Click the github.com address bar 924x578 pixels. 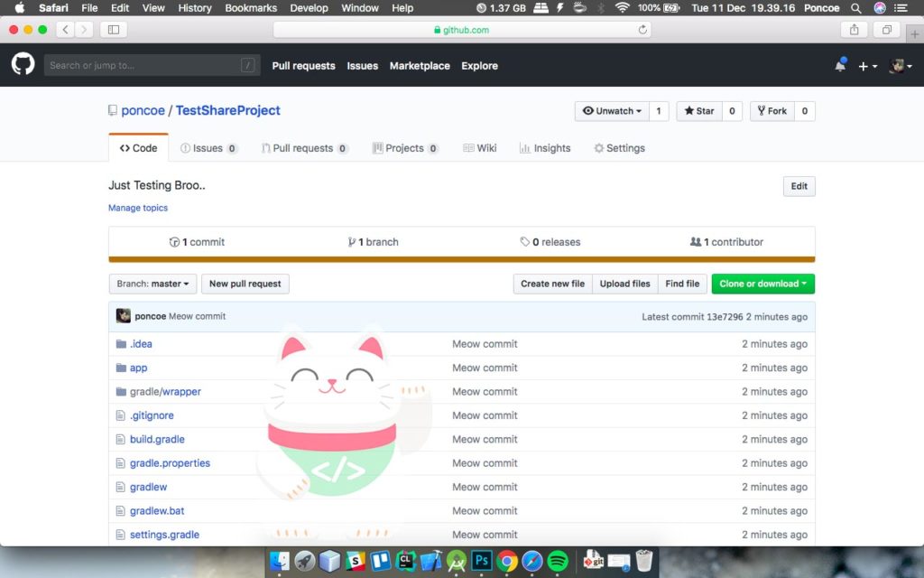462,30
